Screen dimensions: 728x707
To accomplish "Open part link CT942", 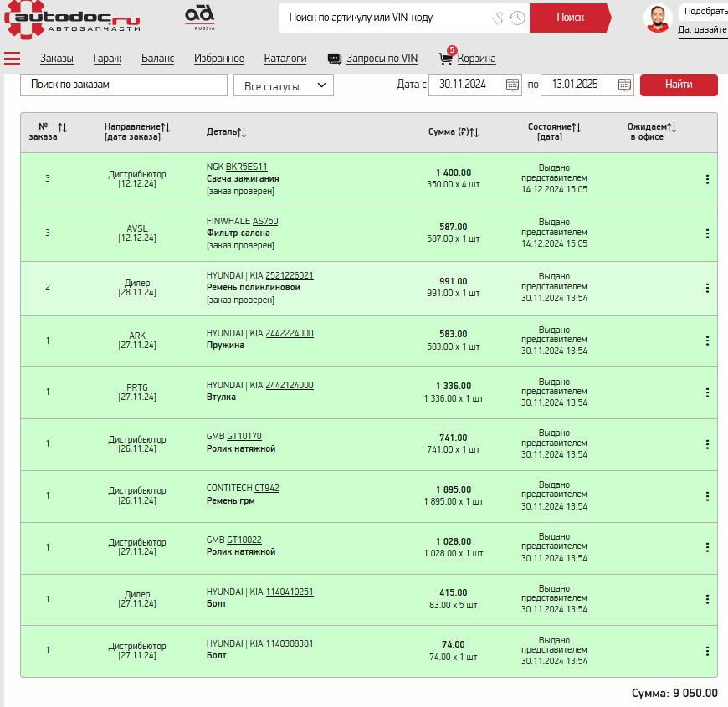I will point(267,489).
